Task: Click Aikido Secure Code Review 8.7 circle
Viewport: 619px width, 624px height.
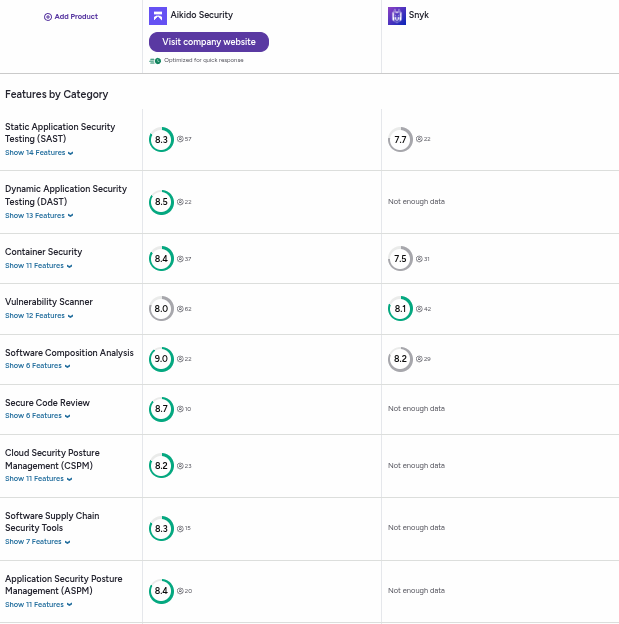Action: tap(161, 409)
